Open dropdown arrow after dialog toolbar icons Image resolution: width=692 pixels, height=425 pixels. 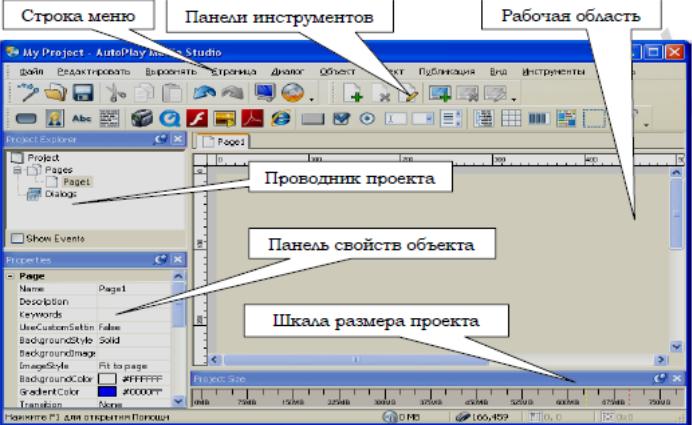(514, 100)
